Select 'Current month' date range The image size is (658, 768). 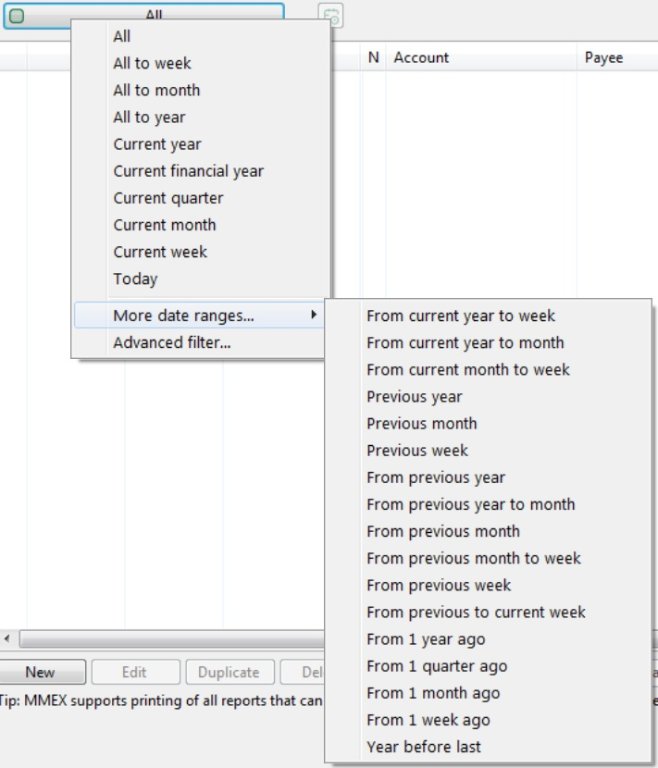coord(201,225)
